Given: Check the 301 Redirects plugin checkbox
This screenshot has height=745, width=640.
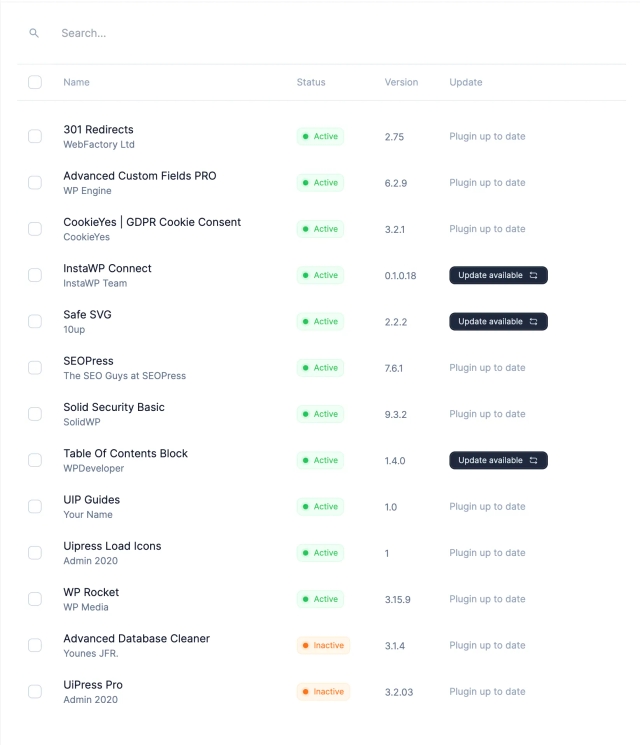Looking at the screenshot, I should coord(35,136).
